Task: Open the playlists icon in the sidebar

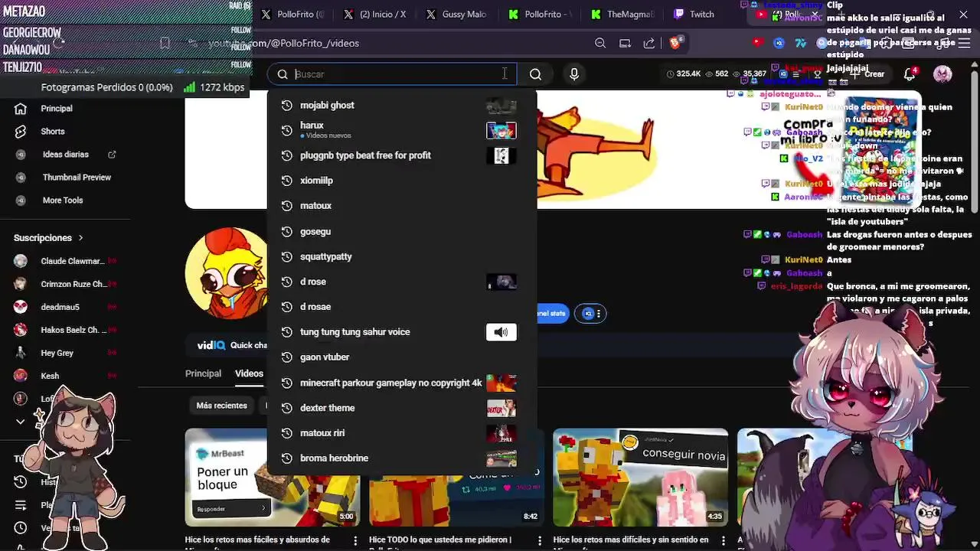Action: click(x=21, y=505)
